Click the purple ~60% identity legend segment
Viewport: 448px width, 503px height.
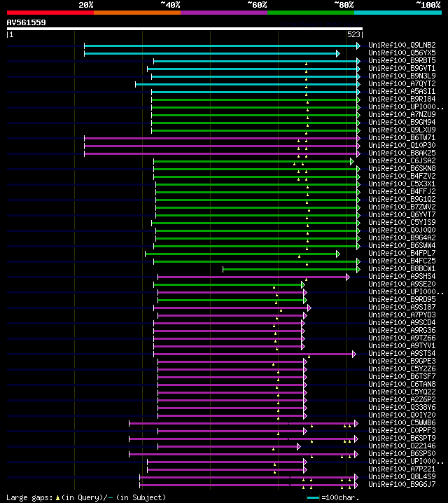(224, 13)
